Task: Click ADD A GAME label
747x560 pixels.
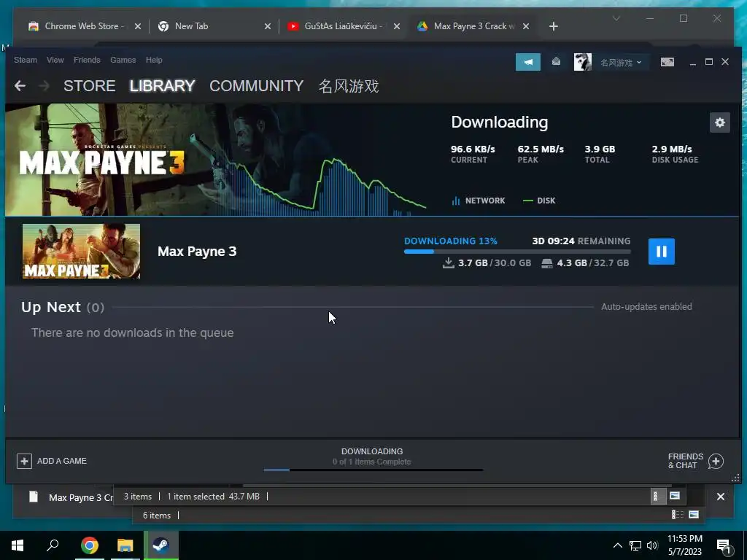Action: point(62,461)
